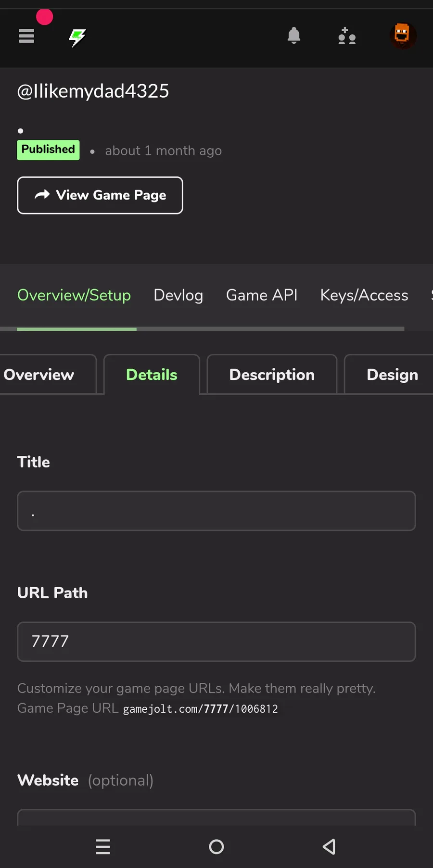Switch to the Devlog tab
This screenshot has height=868, width=433.
[x=178, y=295]
